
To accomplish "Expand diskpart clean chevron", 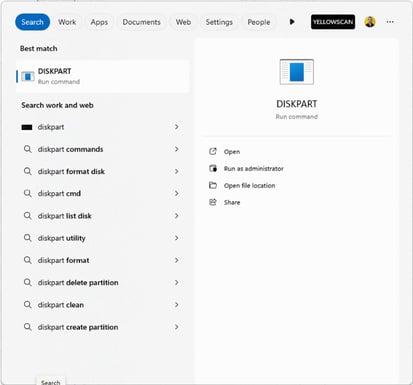I will [177, 305].
